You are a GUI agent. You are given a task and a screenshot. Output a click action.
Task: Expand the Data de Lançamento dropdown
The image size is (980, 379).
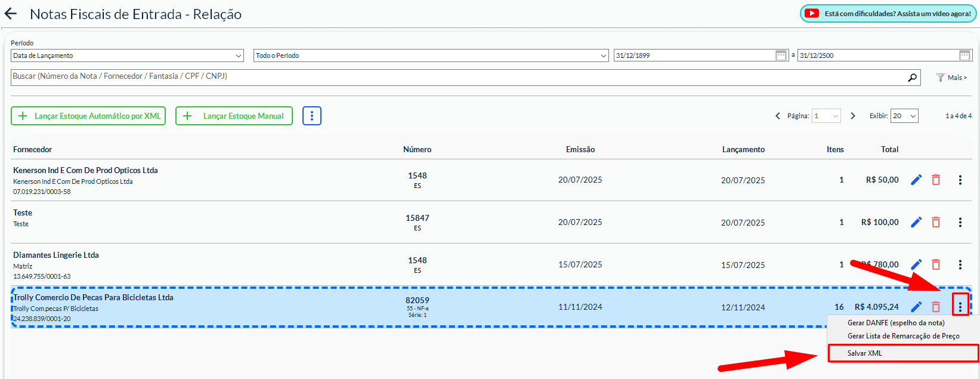[x=127, y=56]
